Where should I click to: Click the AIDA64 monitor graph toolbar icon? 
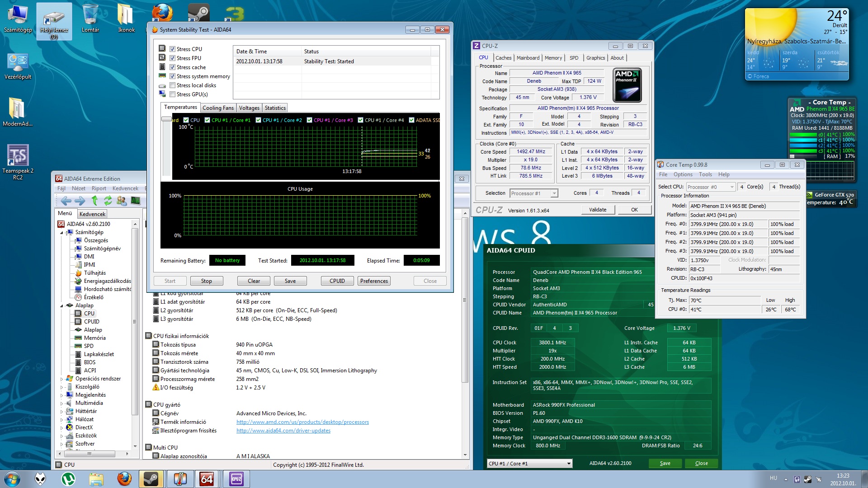[x=136, y=201]
